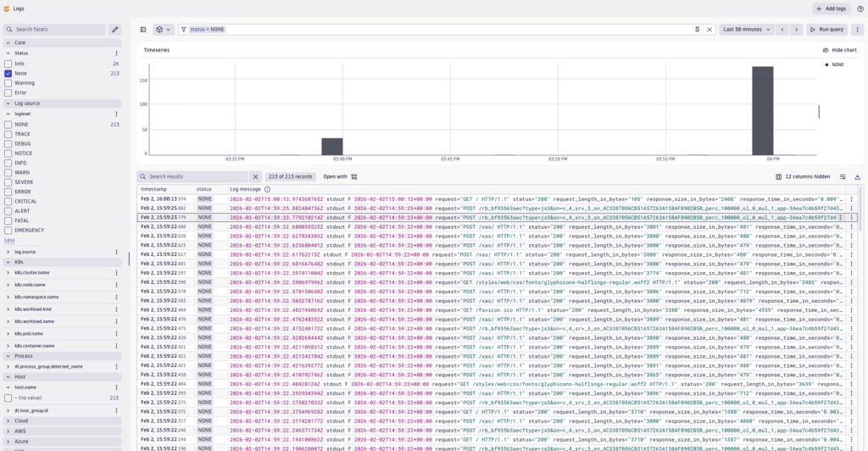Clear the status = NONE filter with X
Screen dimensions: 868x451
(710, 30)
